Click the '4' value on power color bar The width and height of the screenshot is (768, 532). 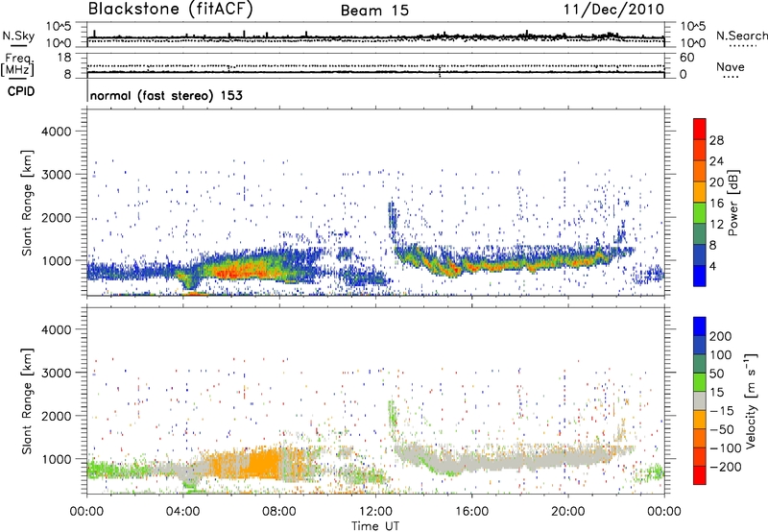click(713, 266)
